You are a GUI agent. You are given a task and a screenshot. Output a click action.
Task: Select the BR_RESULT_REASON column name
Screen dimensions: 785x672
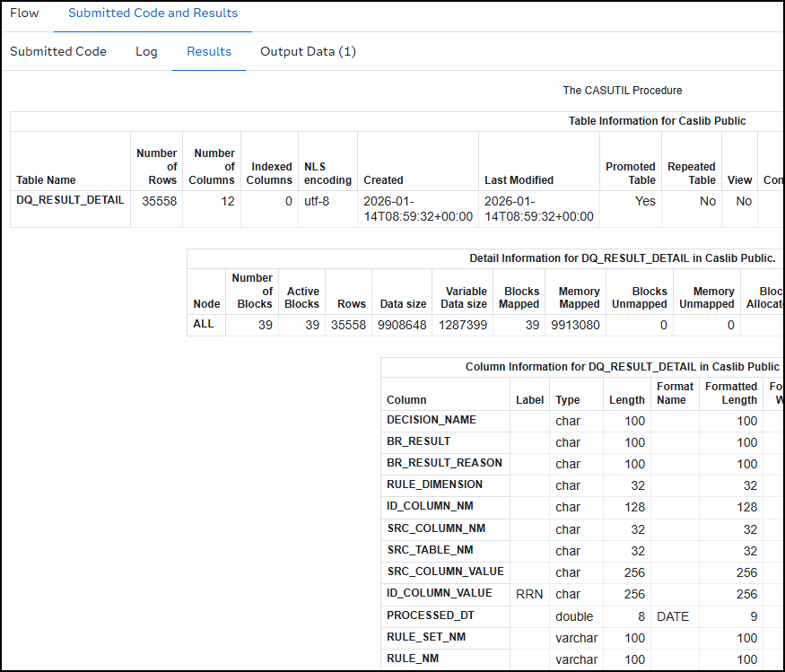coord(444,463)
